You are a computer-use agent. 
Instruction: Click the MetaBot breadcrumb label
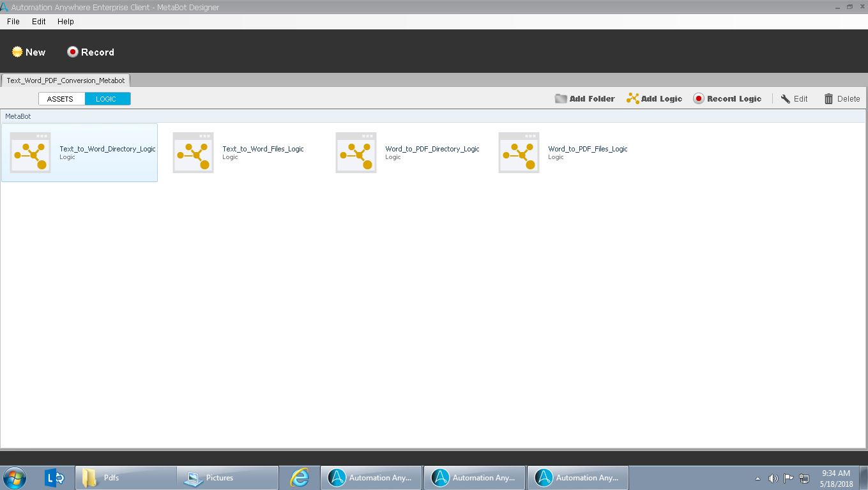click(18, 116)
